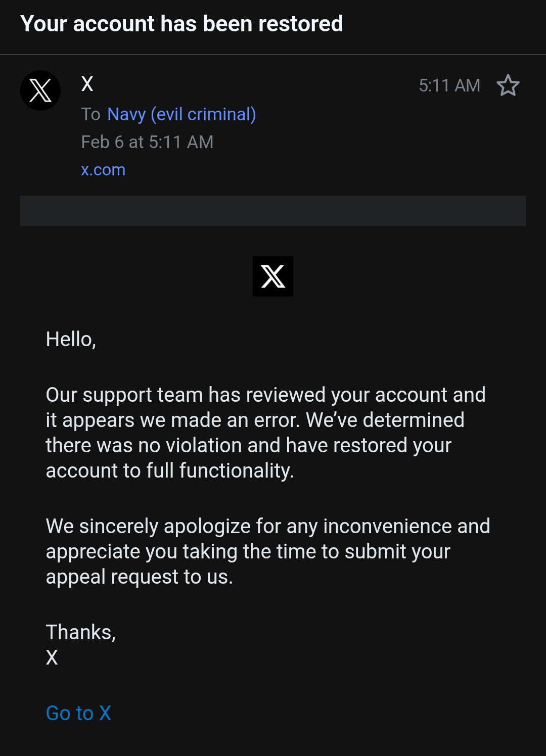Click the X logo in the email body
This screenshot has width=546, height=756.
point(273,276)
